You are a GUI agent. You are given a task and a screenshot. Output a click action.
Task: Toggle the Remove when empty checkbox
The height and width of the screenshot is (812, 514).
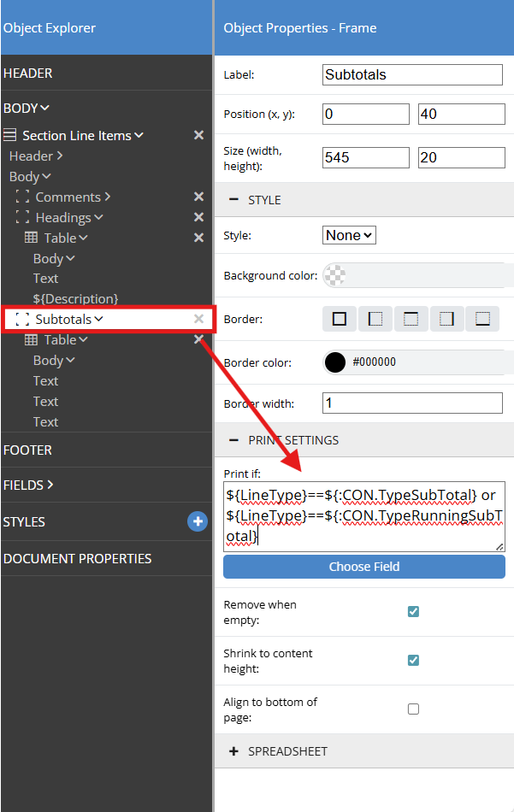tap(413, 611)
